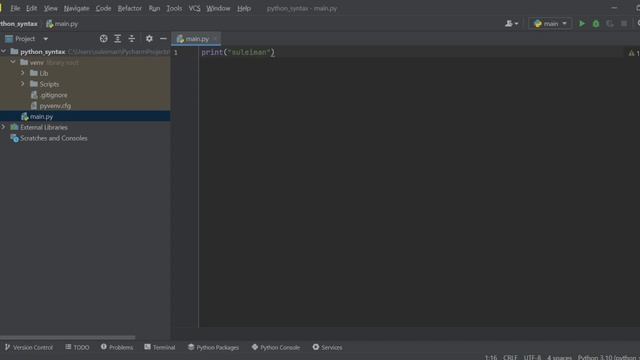Viewport: 640px width, 360px height.
Task: Expand External Libraries node
Action: (x=4, y=127)
